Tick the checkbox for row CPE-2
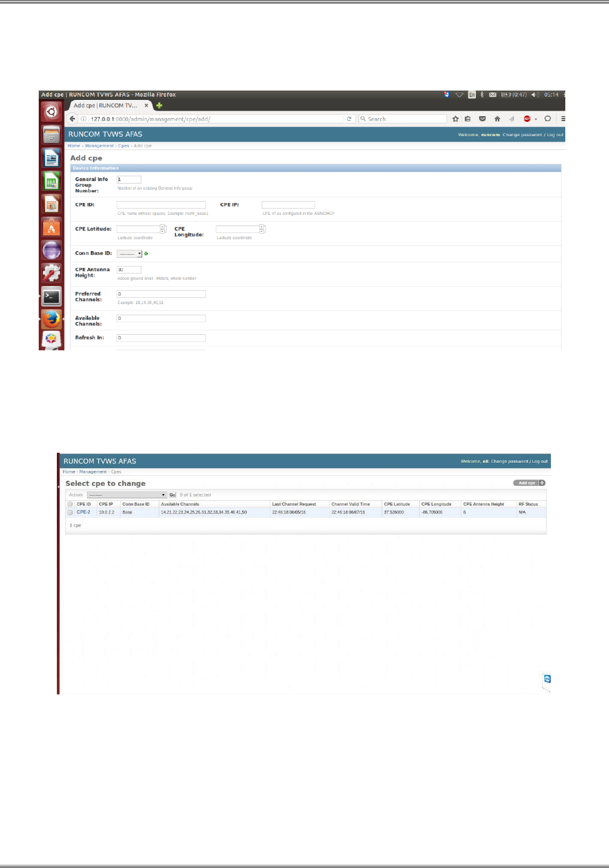The width and height of the screenshot is (609, 868). (70, 512)
